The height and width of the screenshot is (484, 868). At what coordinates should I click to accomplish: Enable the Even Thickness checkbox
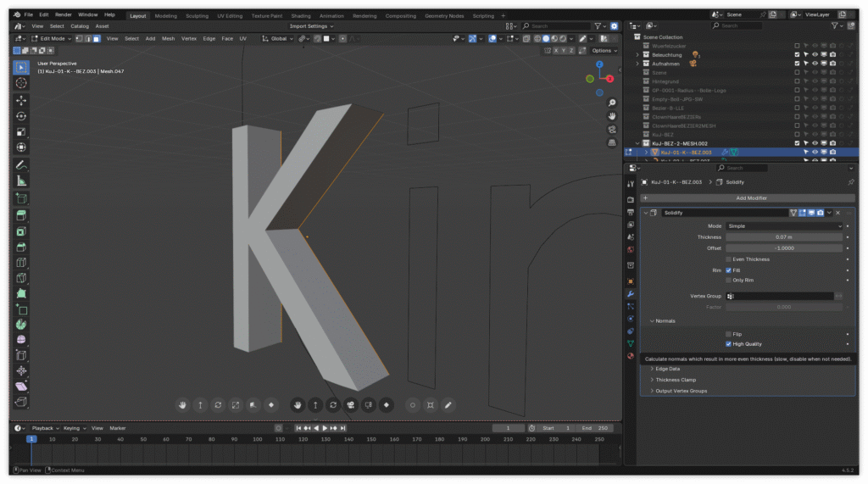(728, 259)
